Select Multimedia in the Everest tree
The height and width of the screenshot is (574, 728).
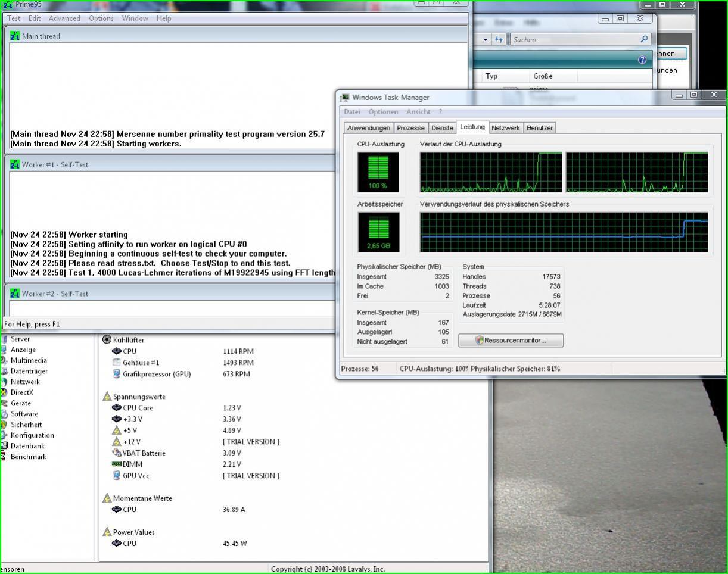pyautogui.click(x=29, y=360)
